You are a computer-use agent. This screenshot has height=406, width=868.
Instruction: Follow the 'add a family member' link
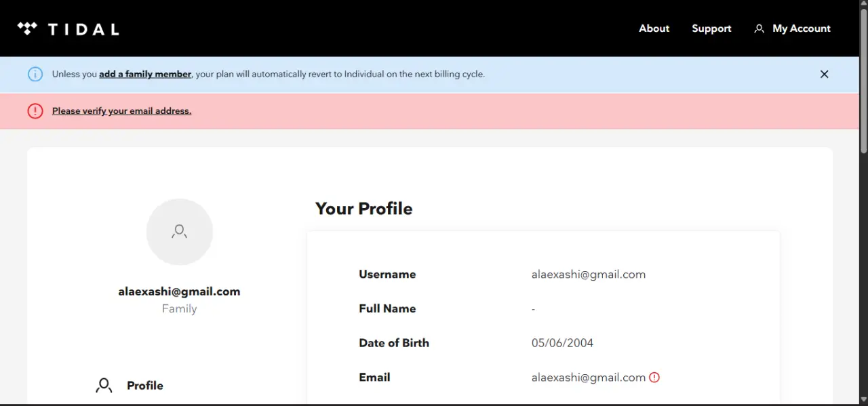[145, 74]
